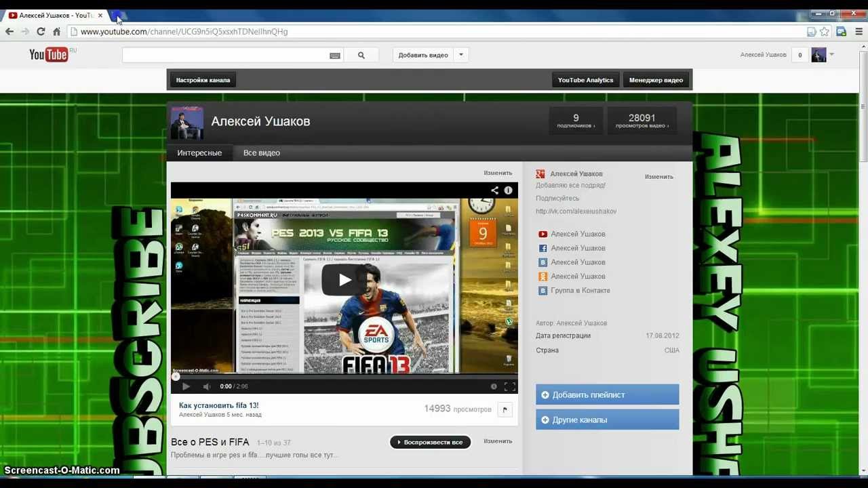The image size is (868, 488).
Task: Bookmark the page with the star icon
Action: tap(825, 31)
